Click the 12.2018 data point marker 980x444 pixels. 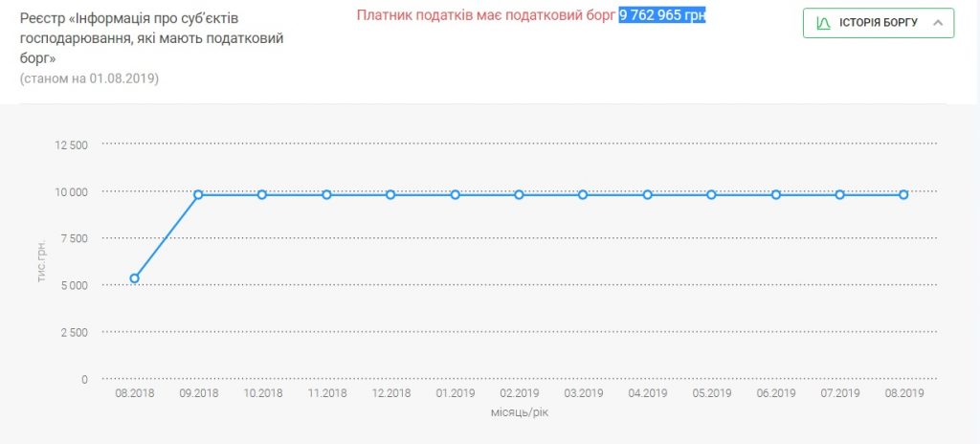pyautogui.click(x=390, y=194)
